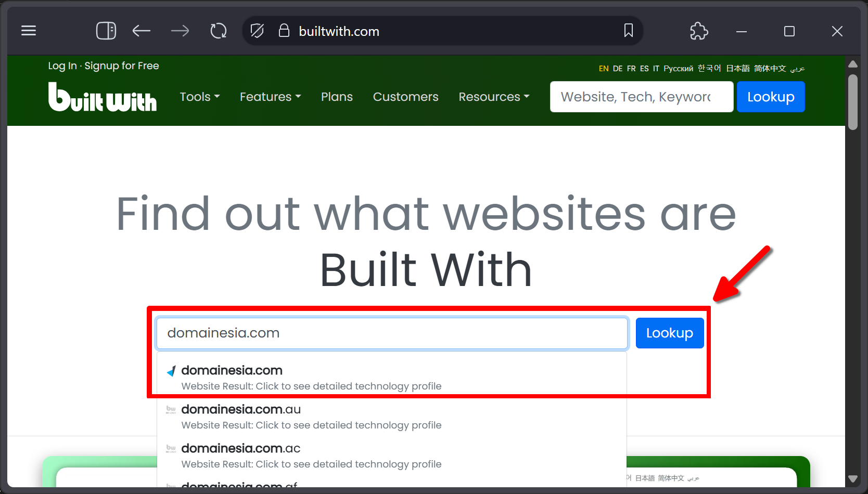Switch language to 简体中文 in header
This screenshot has width=868, height=494.
click(x=770, y=69)
